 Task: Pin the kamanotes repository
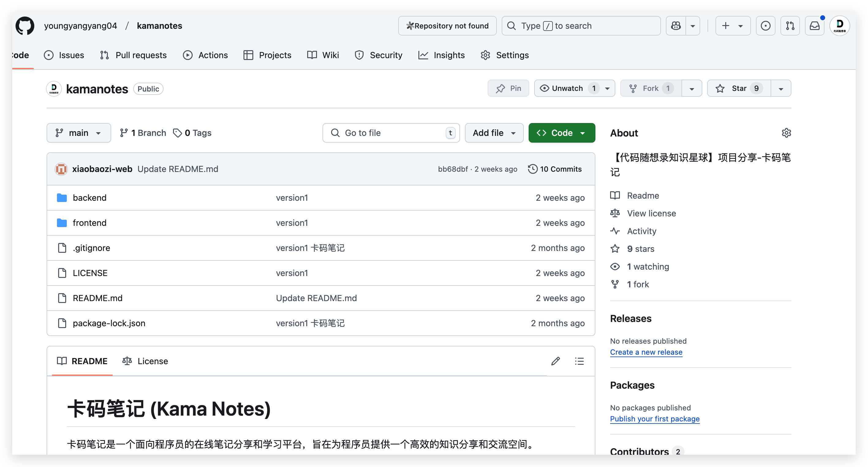pos(508,88)
